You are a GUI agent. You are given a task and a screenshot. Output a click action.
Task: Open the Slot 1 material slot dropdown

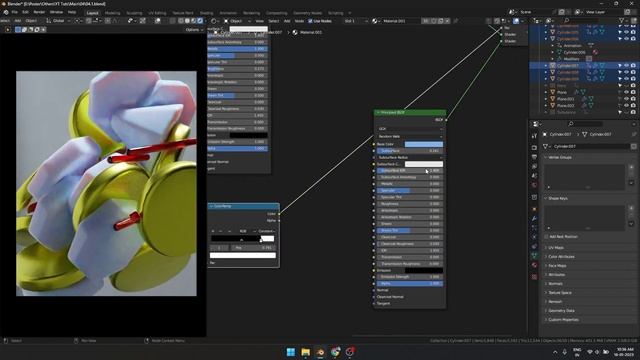coord(356,21)
